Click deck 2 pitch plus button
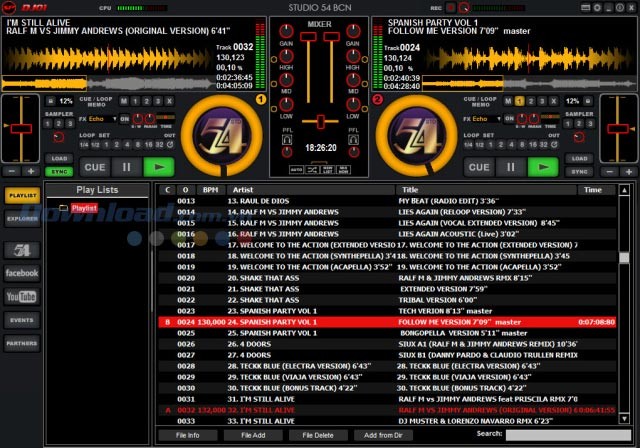This screenshot has height=448, width=640. 629,171
